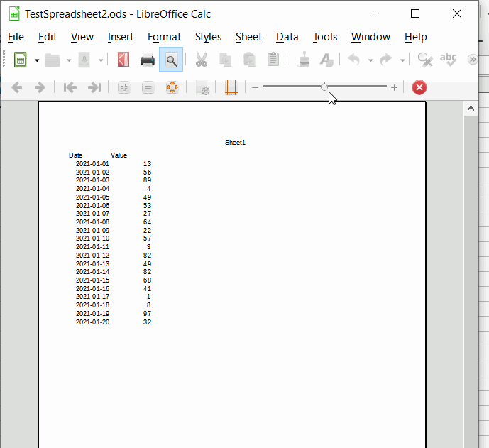The height and width of the screenshot is (448, 489).
Task: Open the Edit menu
Action: coord(48,37)
